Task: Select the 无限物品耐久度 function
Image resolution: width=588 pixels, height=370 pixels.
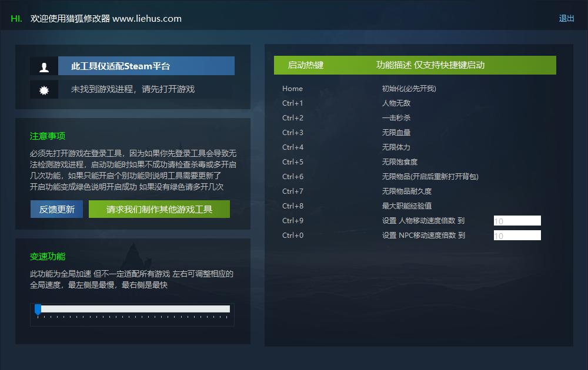Action: click(x=407, y=191)
